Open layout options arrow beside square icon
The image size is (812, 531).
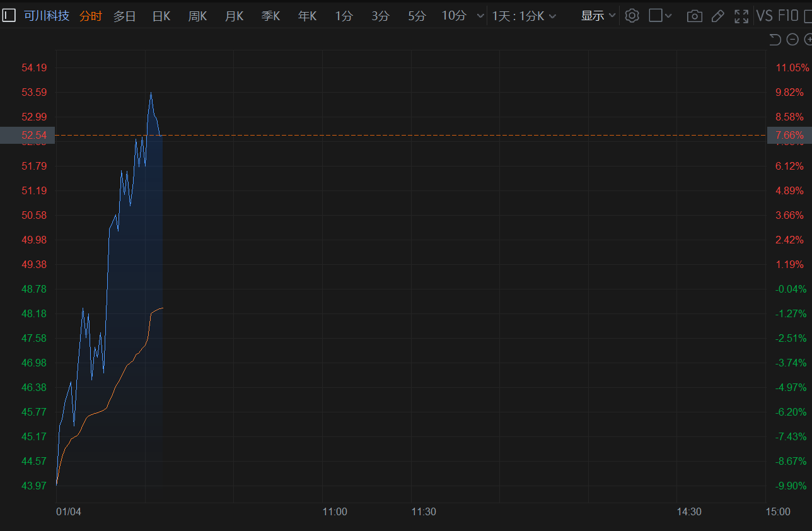668,16
